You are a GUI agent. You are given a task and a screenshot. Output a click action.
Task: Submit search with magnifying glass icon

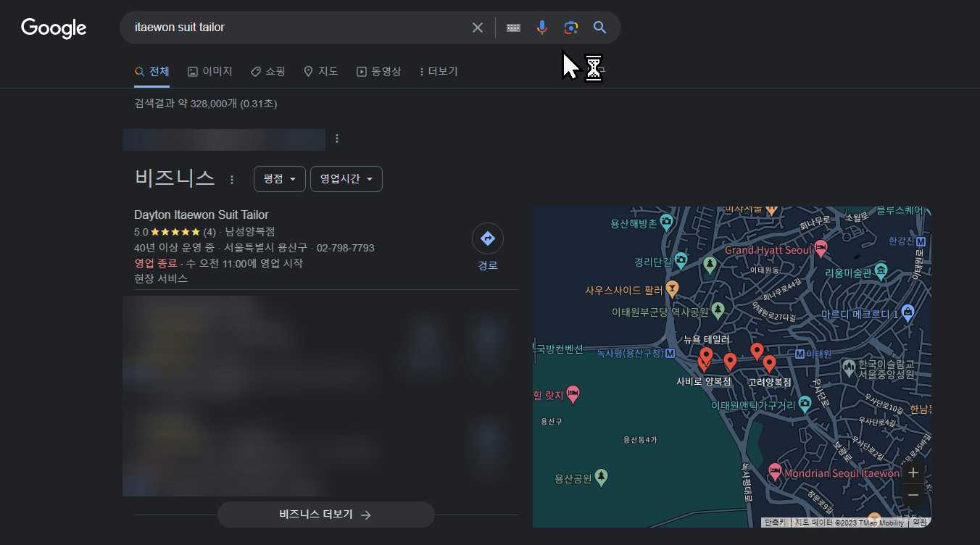(x=599, y=28)
